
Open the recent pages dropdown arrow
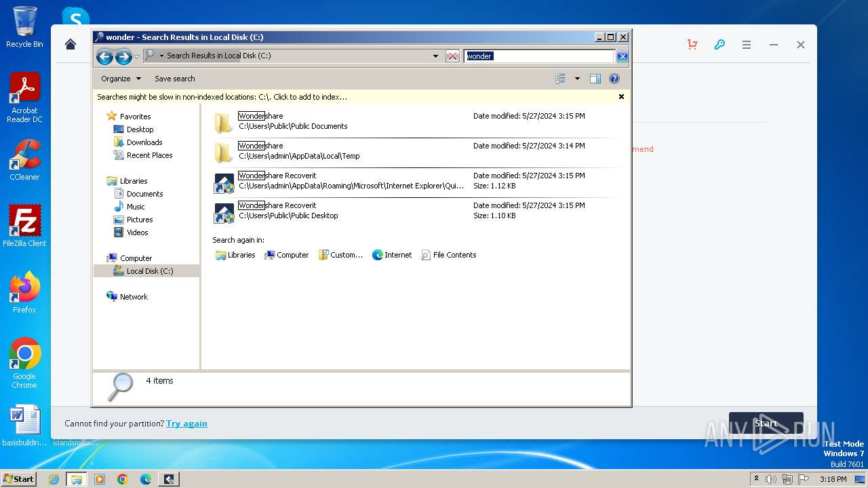(x=137, y=56)
